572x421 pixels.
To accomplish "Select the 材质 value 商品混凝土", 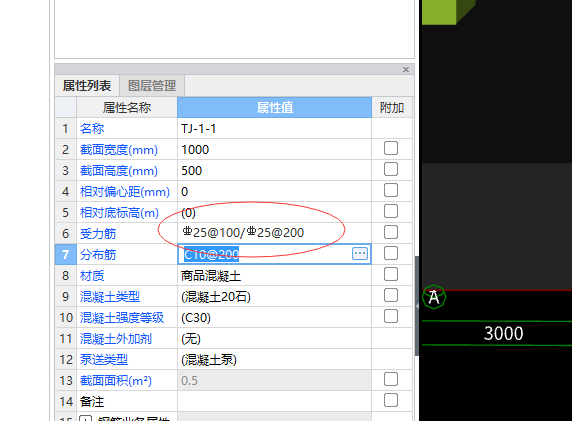I will pos(211,276).
